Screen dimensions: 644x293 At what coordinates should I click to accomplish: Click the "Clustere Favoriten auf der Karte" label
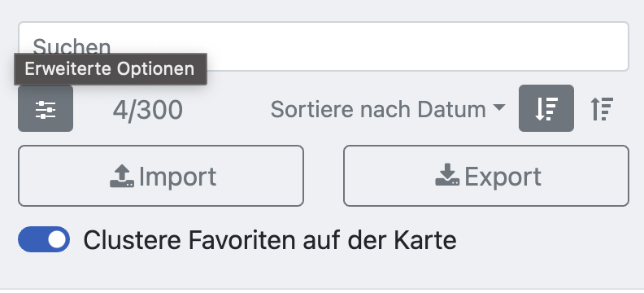pos(270,240)
